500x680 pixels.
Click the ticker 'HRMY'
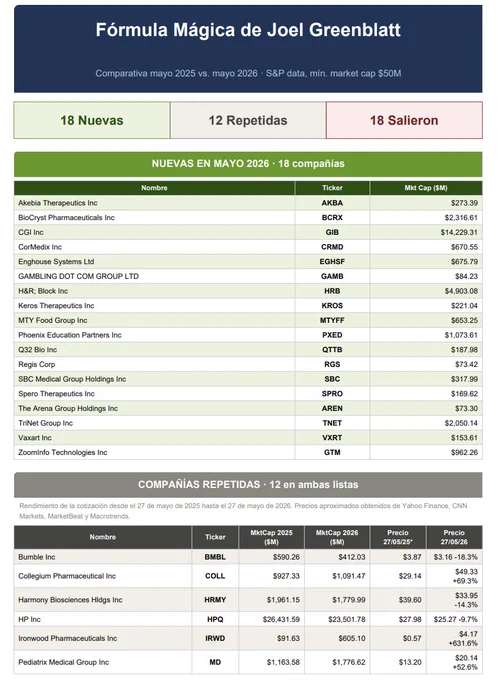(x=215, y=600)
